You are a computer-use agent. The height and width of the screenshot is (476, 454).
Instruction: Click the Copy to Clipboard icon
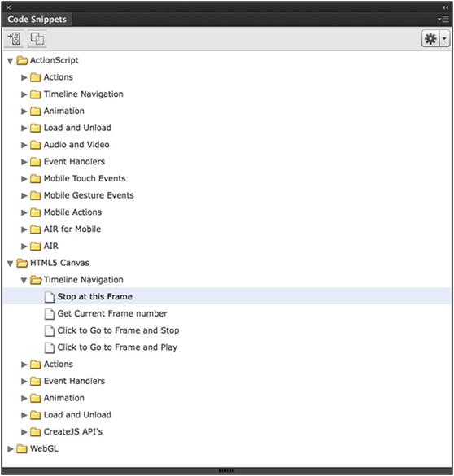pyautogui.click(x=37, y=38)
